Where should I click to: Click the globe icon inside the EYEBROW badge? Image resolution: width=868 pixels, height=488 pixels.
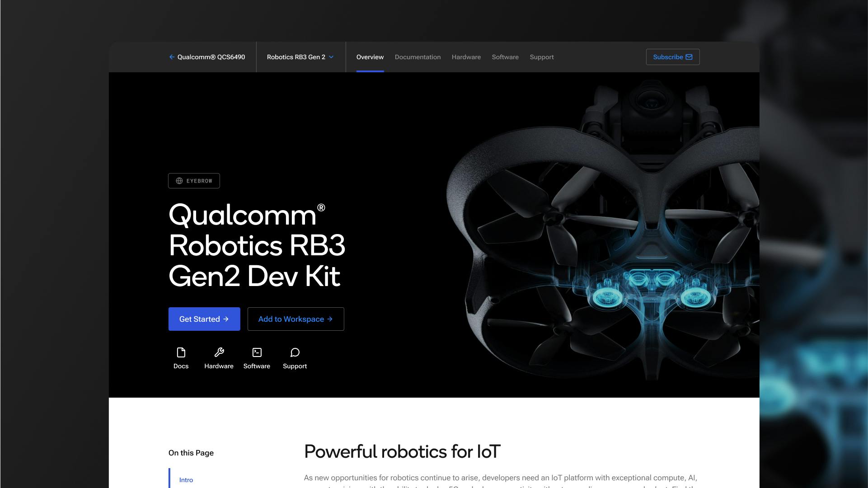(x=180, y=180)
